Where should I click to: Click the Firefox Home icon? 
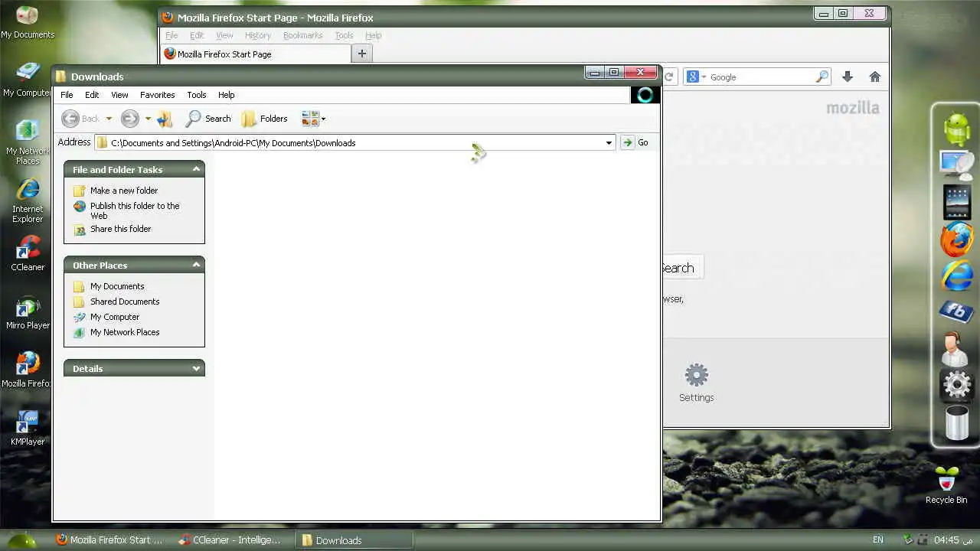point(875,77)
